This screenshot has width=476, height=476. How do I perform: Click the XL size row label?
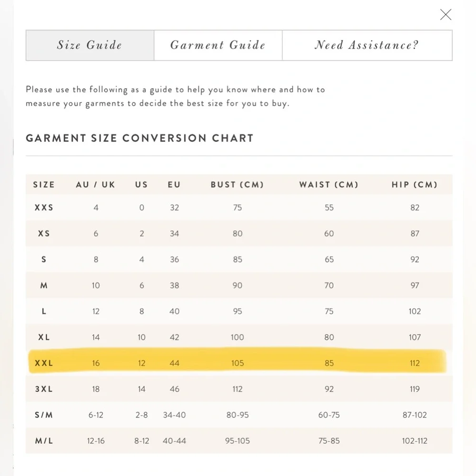[x=44, y=337]
